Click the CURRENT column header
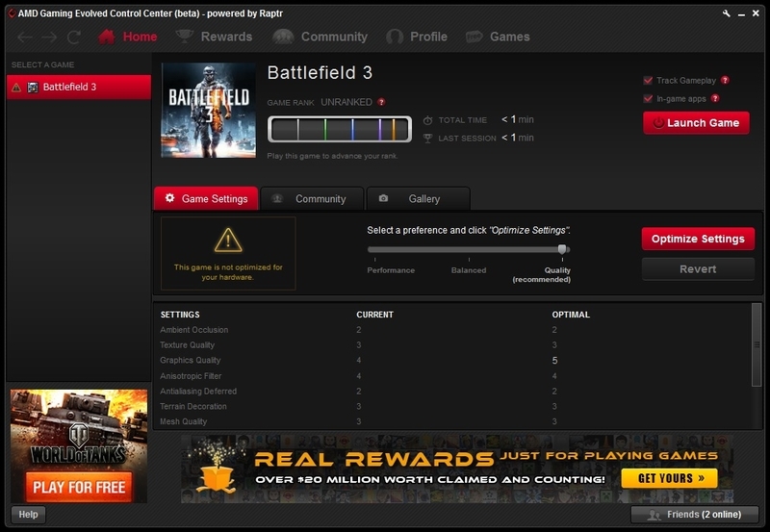 (374, 315)
